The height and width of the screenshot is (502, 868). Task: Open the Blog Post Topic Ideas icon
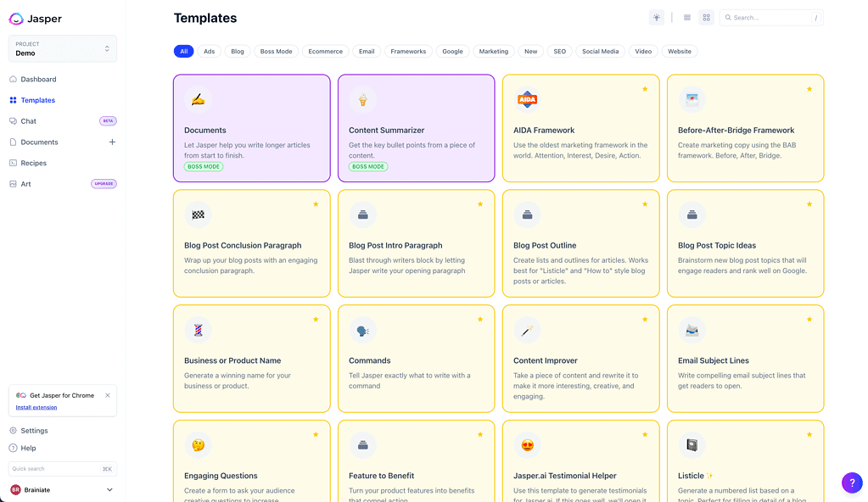click(692, 215)
